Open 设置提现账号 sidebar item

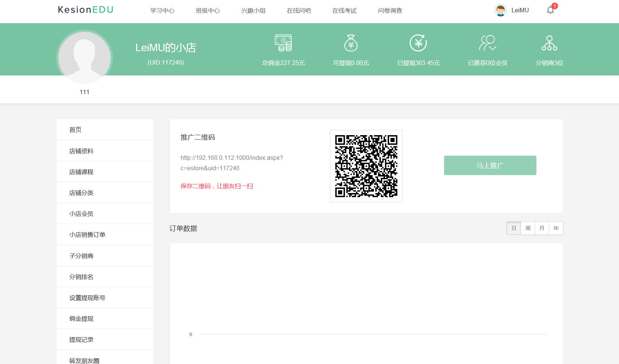click(x=105, y=298)
